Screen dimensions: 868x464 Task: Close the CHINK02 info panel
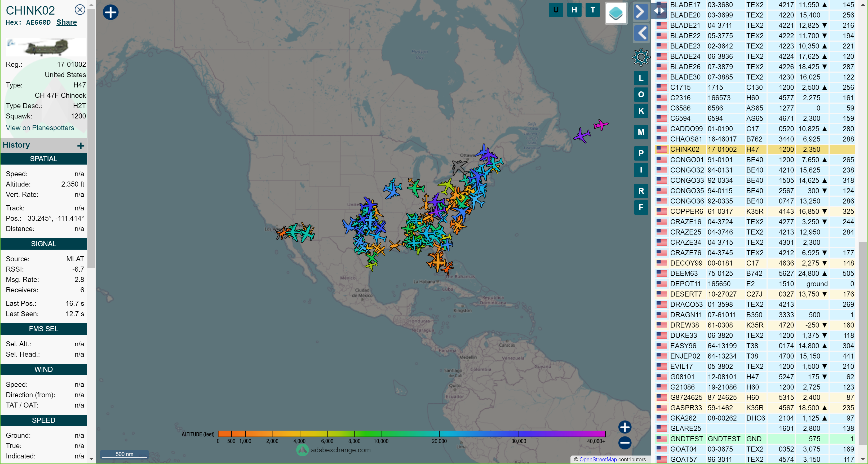click(80, 10)
